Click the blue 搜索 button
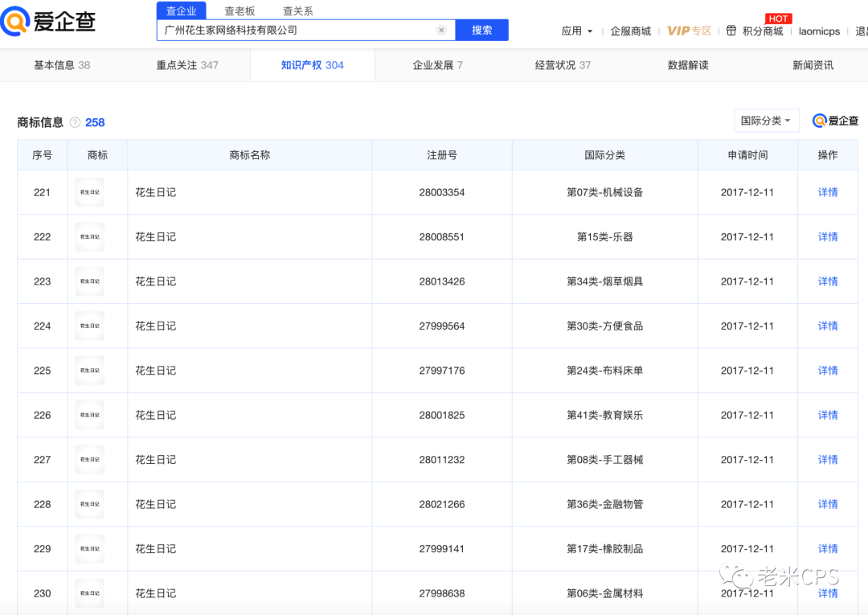Image resolution: width=868 pixels, height=615 pixels. click(x=481, y=31)
